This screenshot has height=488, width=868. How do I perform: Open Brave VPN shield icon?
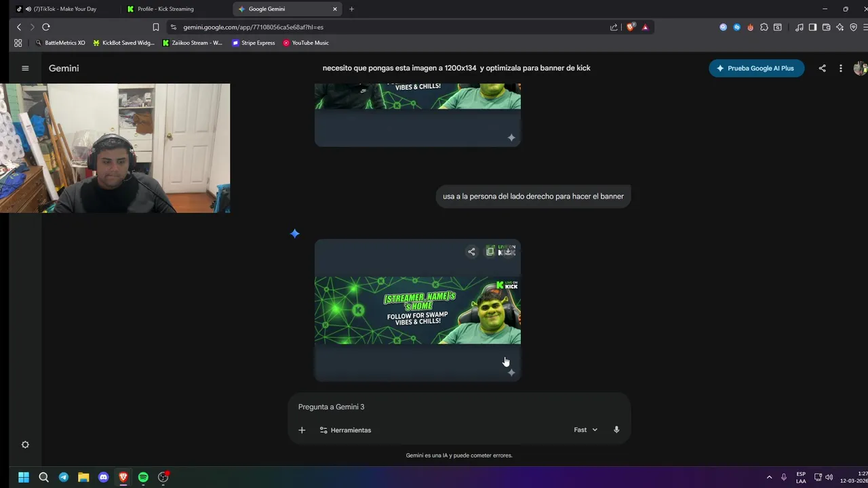coord(853,27)
